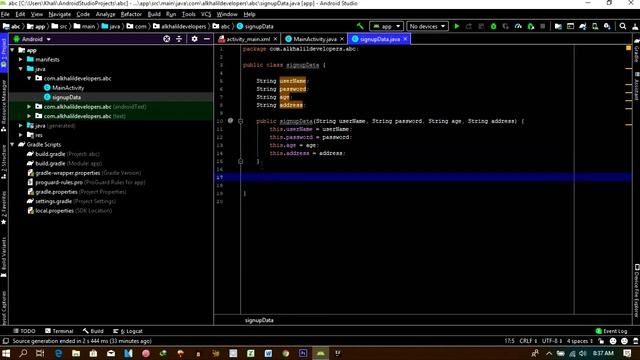Collapse the Gradle Scripts node

click(x=13, y=144)
